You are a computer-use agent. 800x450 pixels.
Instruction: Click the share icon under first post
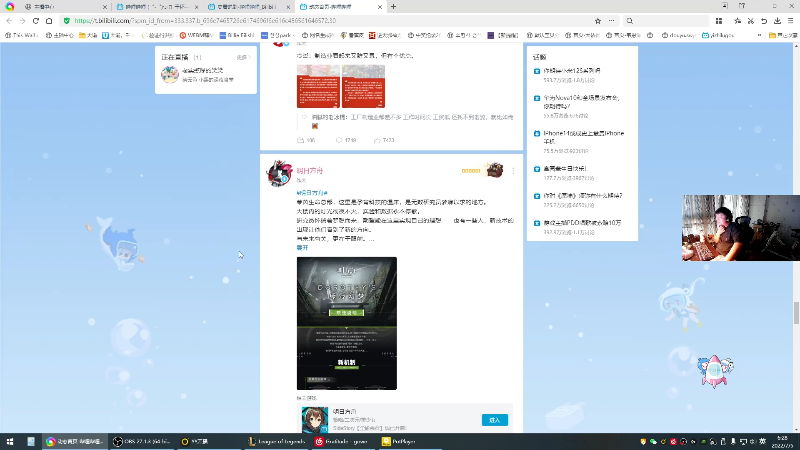tap(301, 140)
